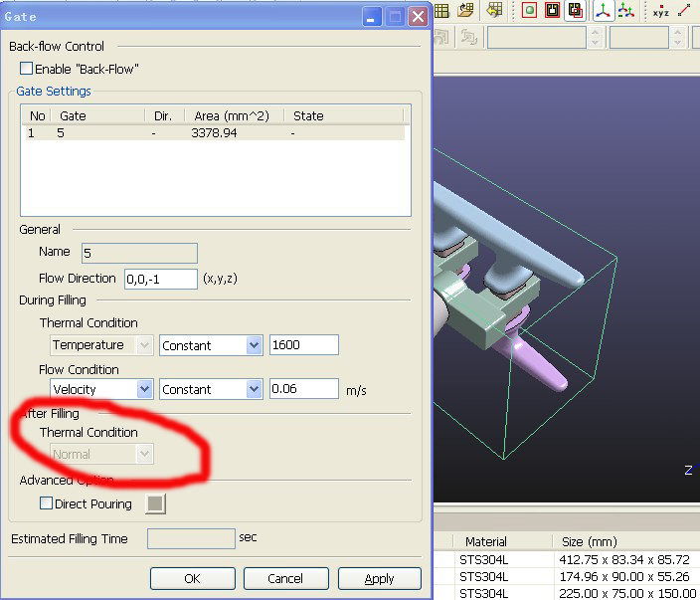Click the first wide field in second toolbar
Viewport: 700px width, 600px height.
click(x=537, y=37)
